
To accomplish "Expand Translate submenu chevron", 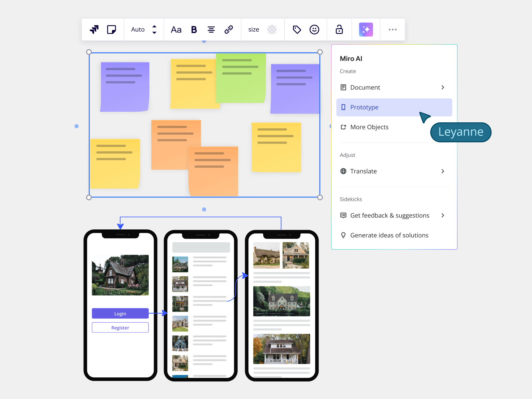I will (443, 171).
